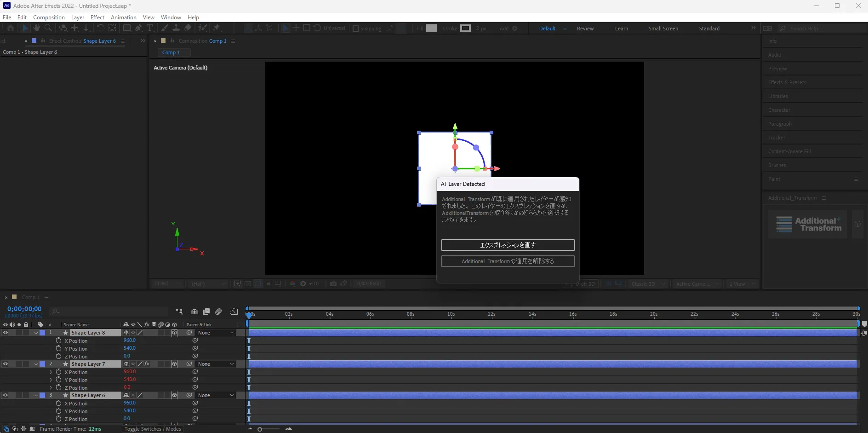Open parent dropdown for Shape Layer 7
The height and width of the screenshot is (433, 868).
(216, 364)
